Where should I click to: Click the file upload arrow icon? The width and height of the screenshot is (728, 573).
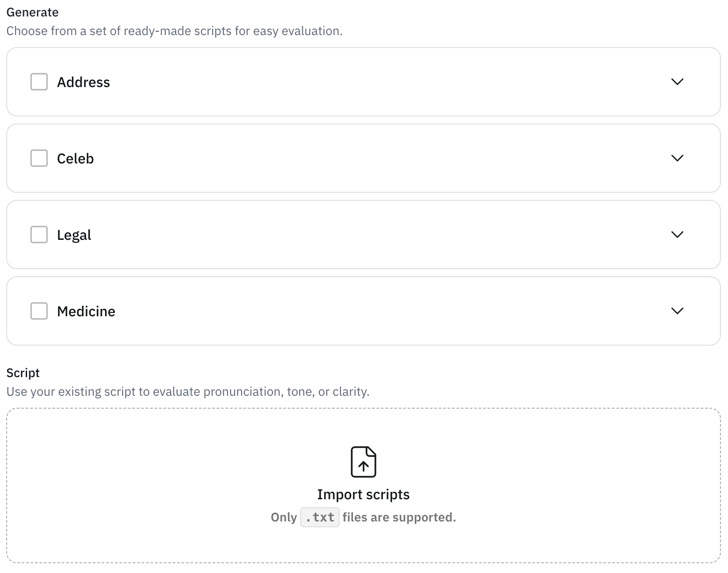click(x=364, y=462)
